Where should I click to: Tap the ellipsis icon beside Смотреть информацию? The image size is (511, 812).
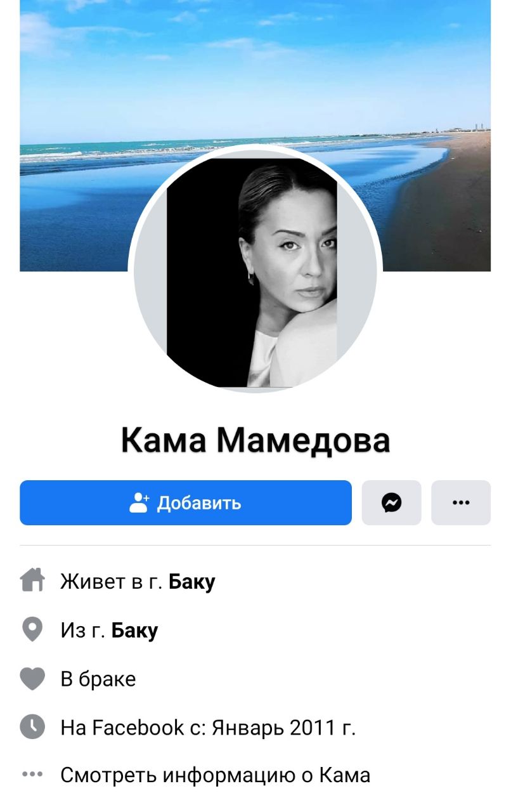coord(32,774)
